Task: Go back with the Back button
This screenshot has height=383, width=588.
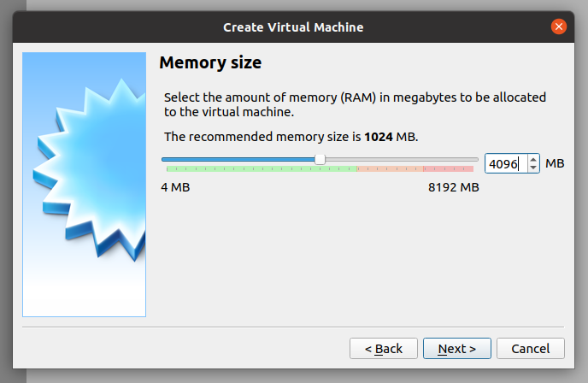Action: click(x=384, y=348)
